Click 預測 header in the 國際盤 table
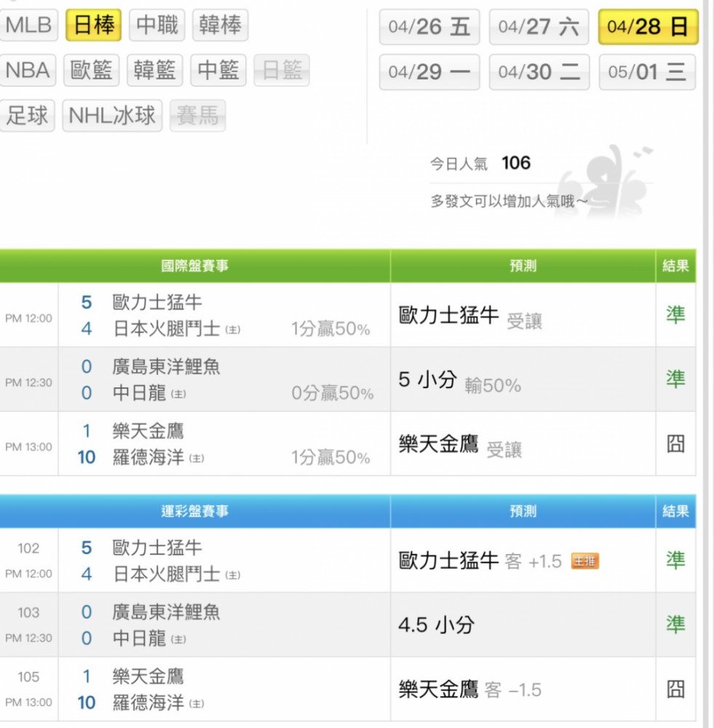This screenshot has width=714, height=728. (x=523, y=266)
